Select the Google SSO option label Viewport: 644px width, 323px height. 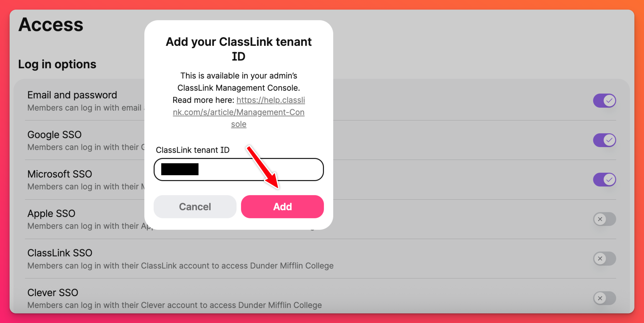coord(54,135)
